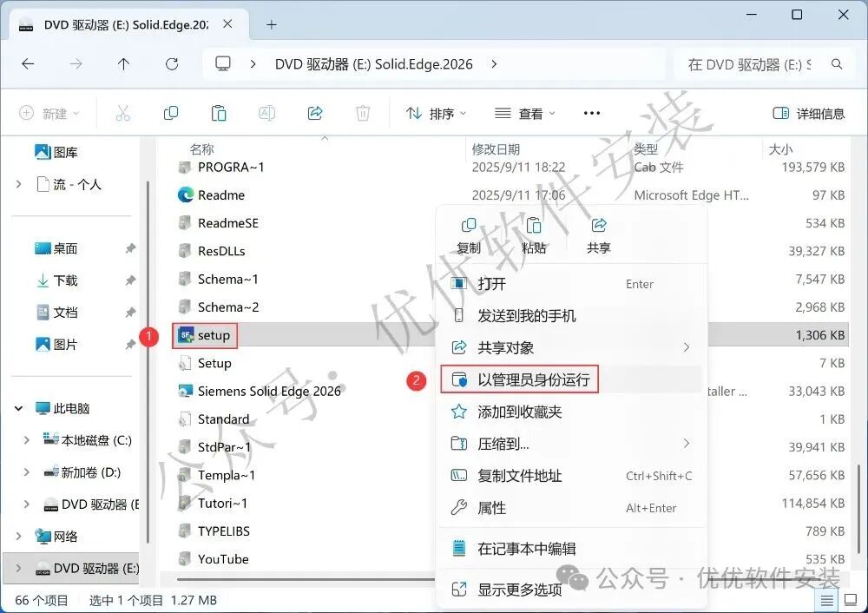868x613 pixels.
Task: Select the TYPELIBS file
Action: 224,531
